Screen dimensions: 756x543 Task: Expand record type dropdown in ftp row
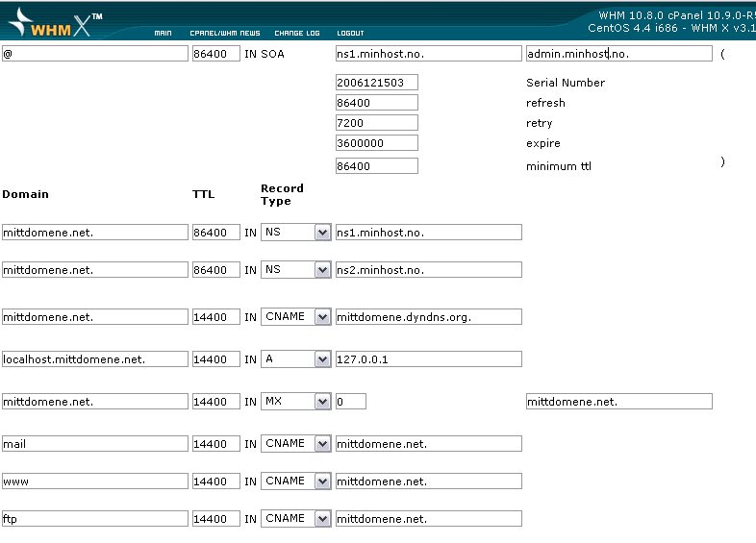pyautogui.click(x=296, y=519)
